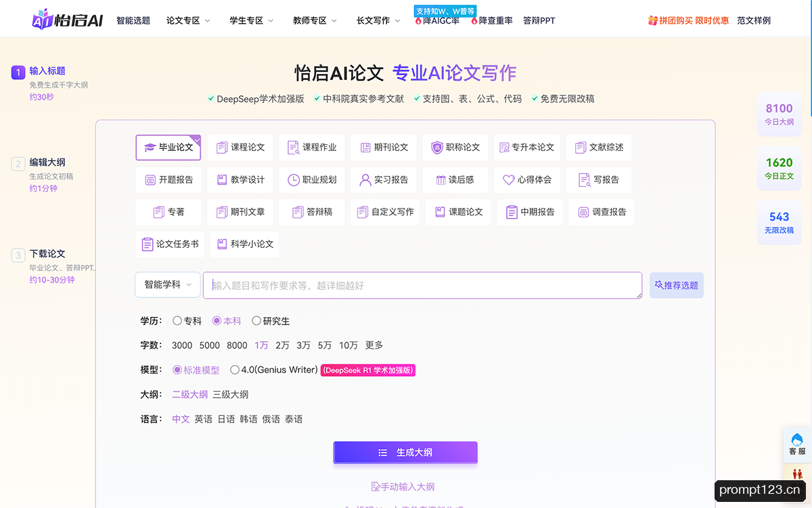Expand the 学生专区 menu
The height and width of the screenshot is (508, 812).
point(252,20)
